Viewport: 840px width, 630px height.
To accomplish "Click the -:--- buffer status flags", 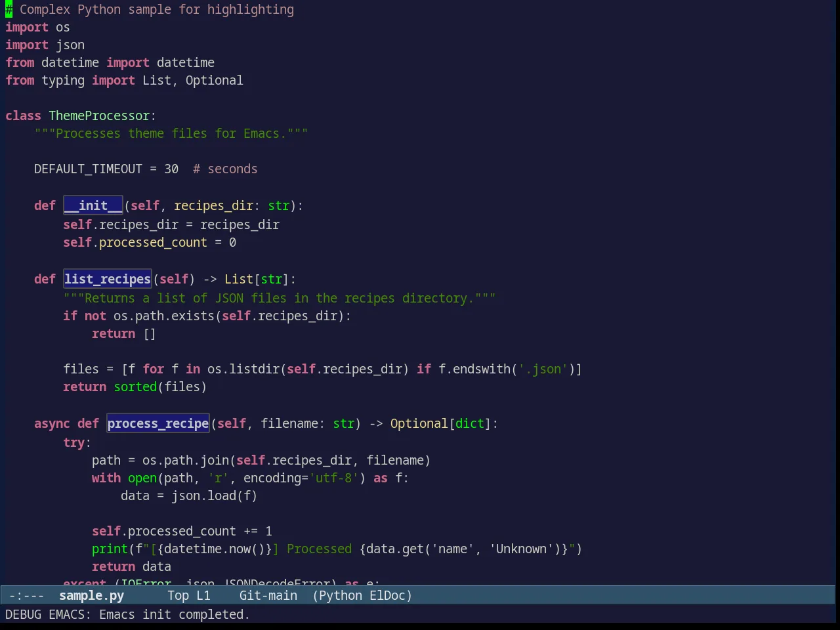I will coord(27,595).
